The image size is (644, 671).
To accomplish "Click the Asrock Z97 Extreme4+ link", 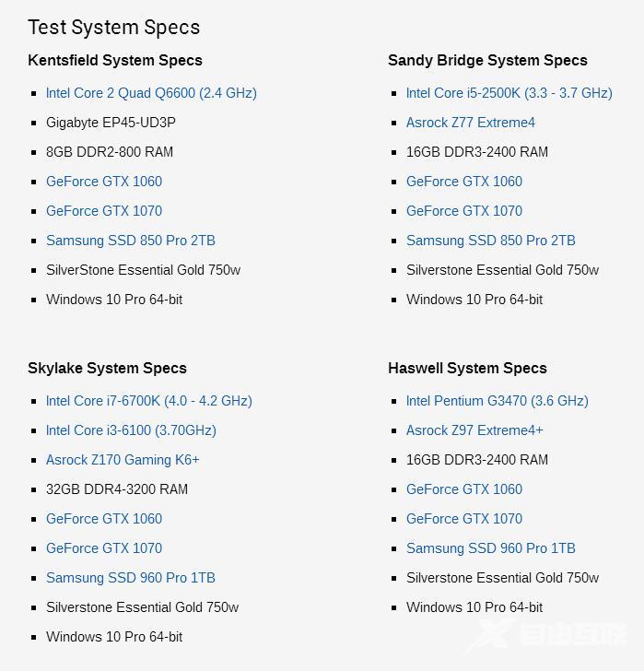I will (x=474, y=430).
